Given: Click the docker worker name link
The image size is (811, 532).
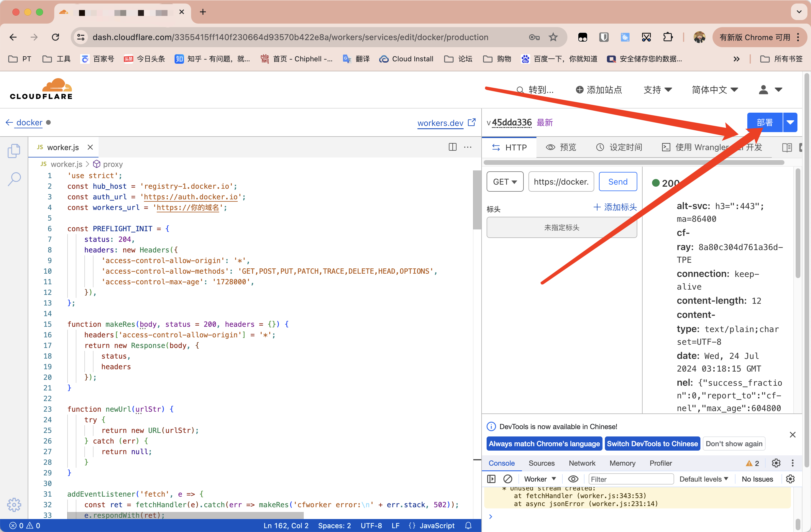Looking at the screenshot, I should pos(29,122).
